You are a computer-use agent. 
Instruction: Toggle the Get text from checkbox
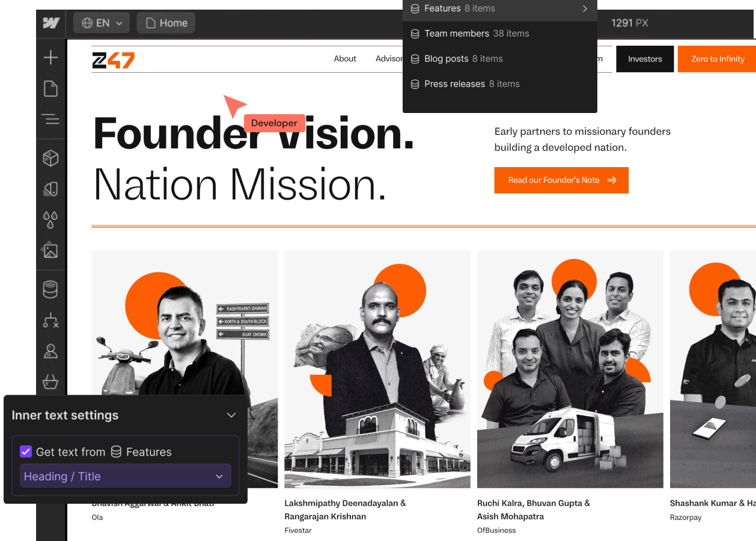[26, 451]
